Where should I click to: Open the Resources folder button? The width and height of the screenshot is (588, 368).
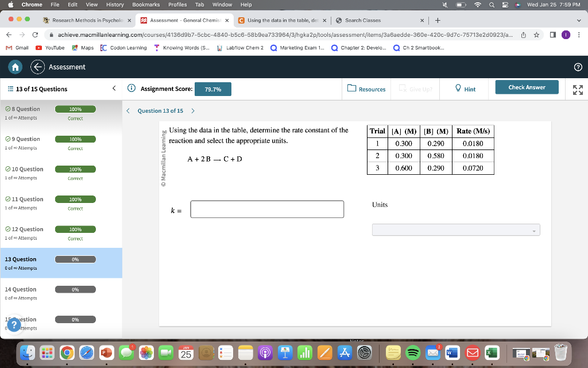pos(366,89)
